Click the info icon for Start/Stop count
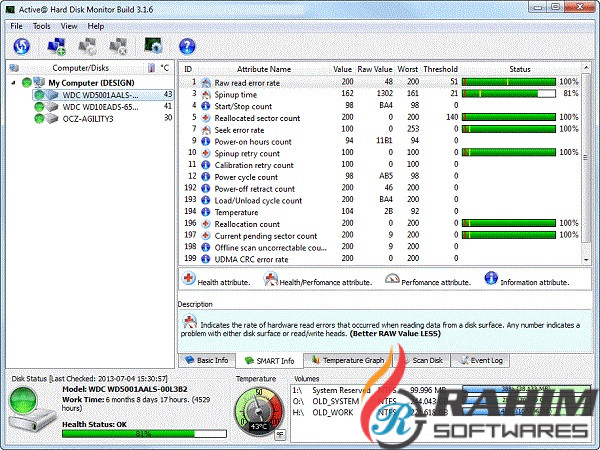This screenshot has height=450, width=600. [x=206, y=106]
